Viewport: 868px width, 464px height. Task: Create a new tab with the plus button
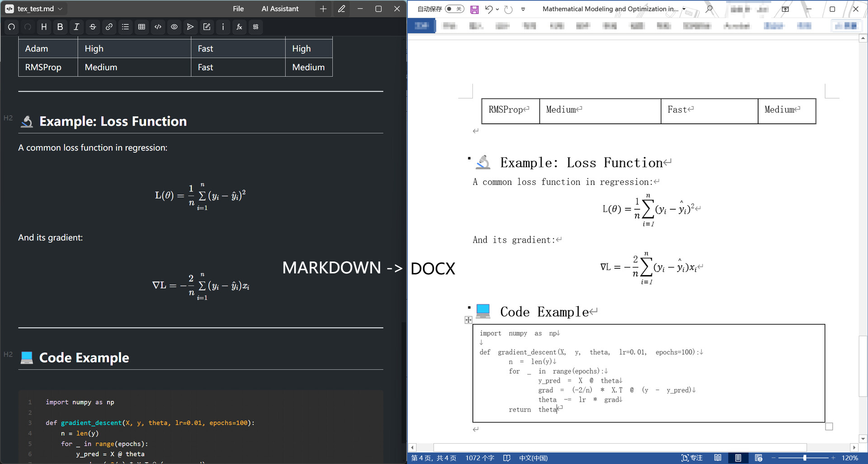pyautogui.click(x=323, y=9)
